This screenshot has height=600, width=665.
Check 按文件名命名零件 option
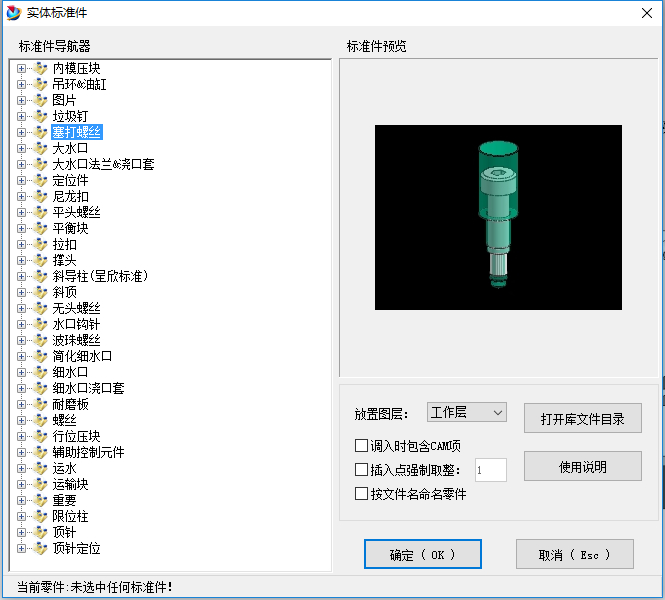(x=361, y=494)
